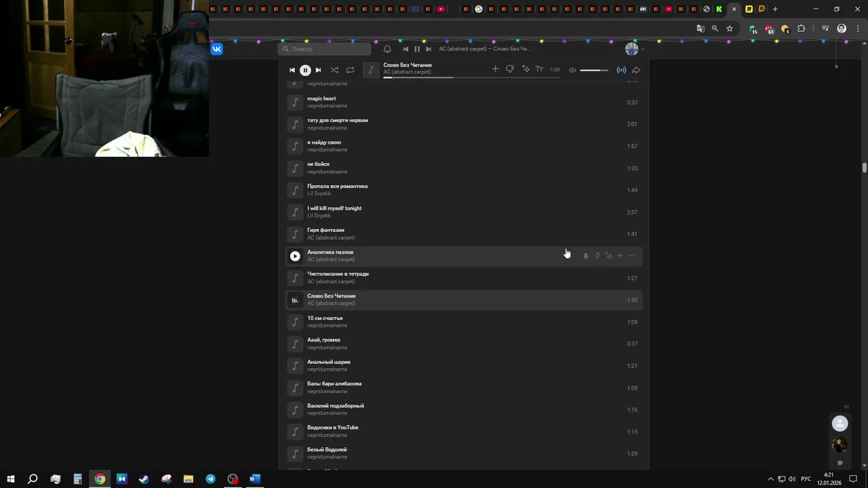Toggle shuffle mode in the player
The width and height of the screenshot is (868, 488).
(x=334, y=70)
